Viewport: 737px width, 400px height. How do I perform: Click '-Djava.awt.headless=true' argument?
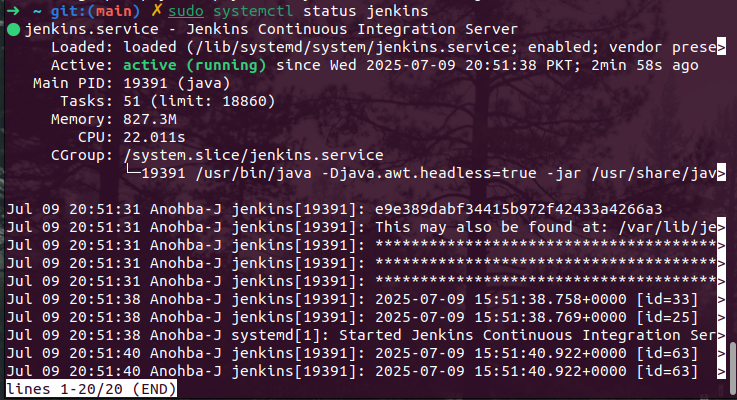429,173
